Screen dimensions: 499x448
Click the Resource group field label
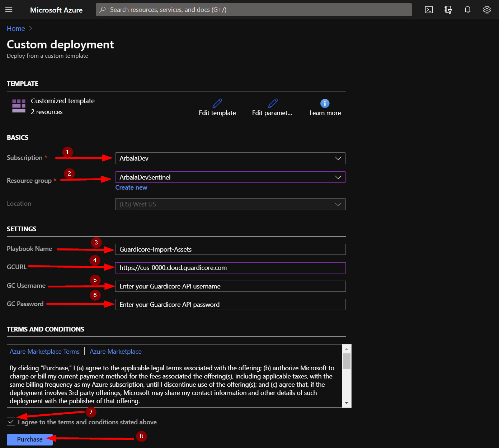[29, 181]
